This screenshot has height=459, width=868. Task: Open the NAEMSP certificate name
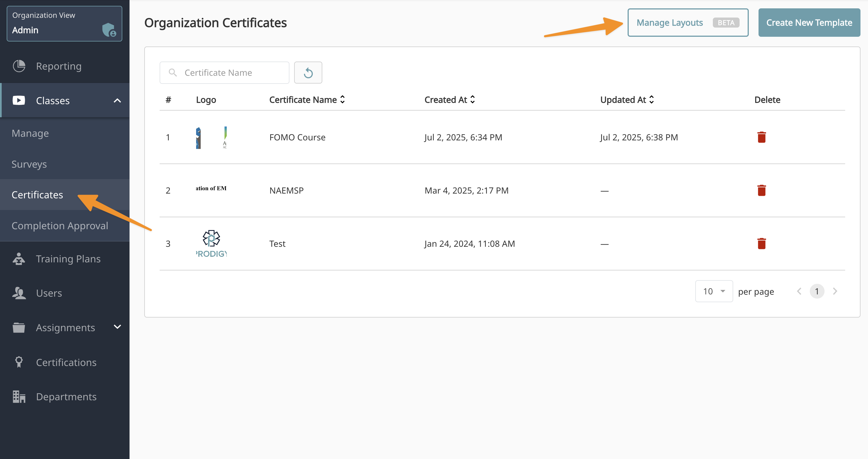point(286,191)
